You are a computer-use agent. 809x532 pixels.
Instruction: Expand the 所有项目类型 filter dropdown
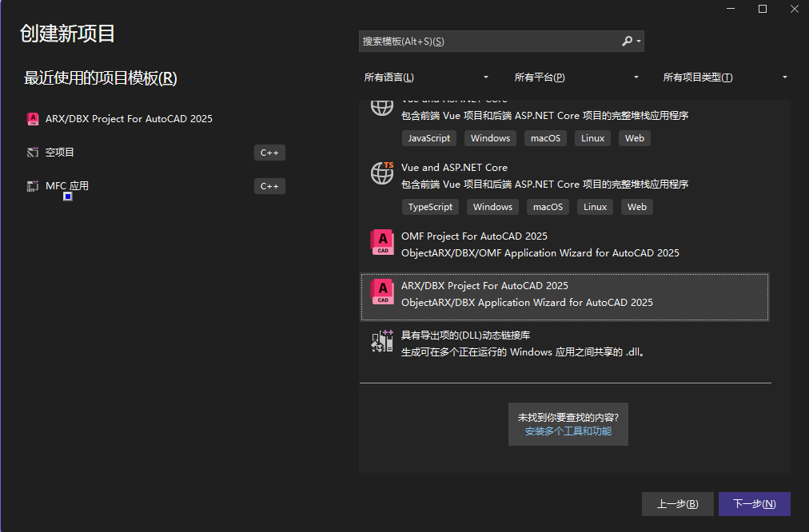pyautogui.click(x=725, y=77)
